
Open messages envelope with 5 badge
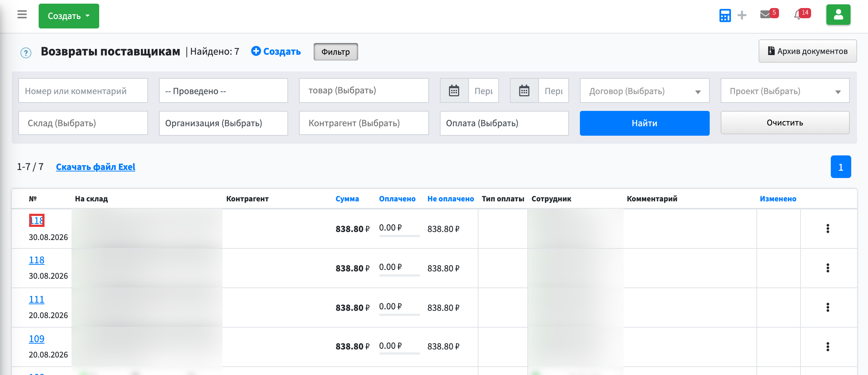[x=769, y=14]
